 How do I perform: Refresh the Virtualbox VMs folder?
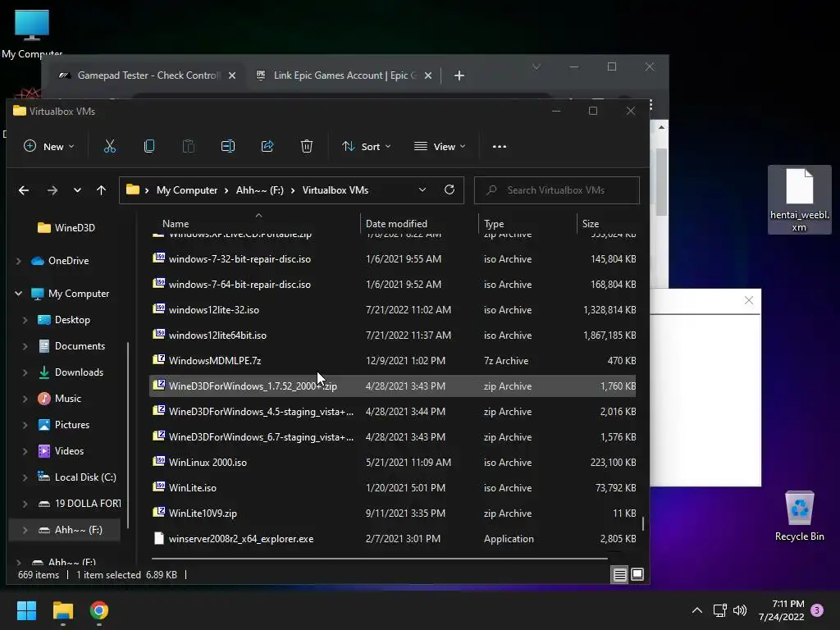tap(450, 189)
